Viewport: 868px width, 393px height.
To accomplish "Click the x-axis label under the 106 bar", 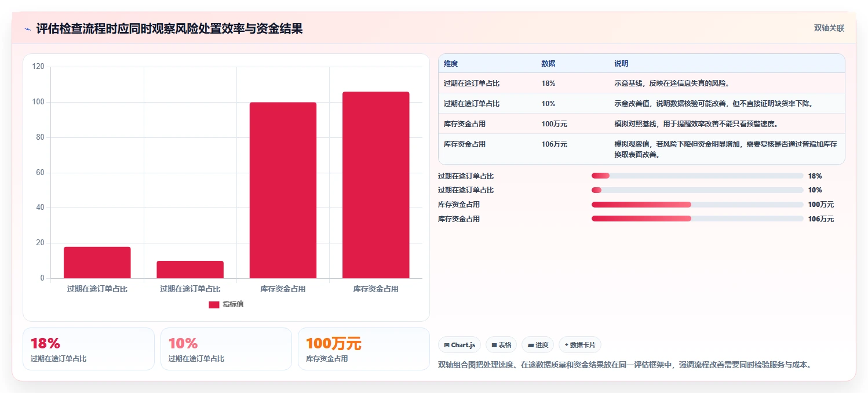I will point(376,289).
